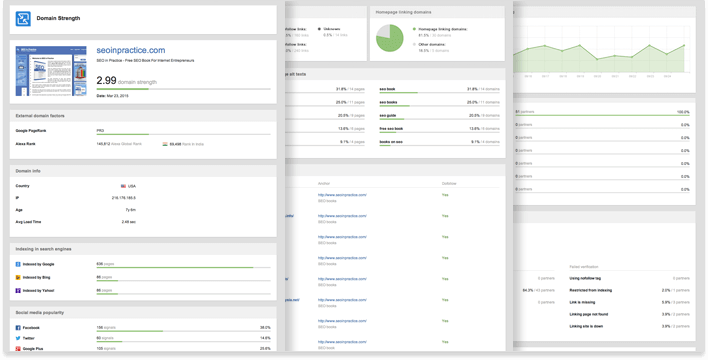Click the Google Plus icon

click(18, 349)
